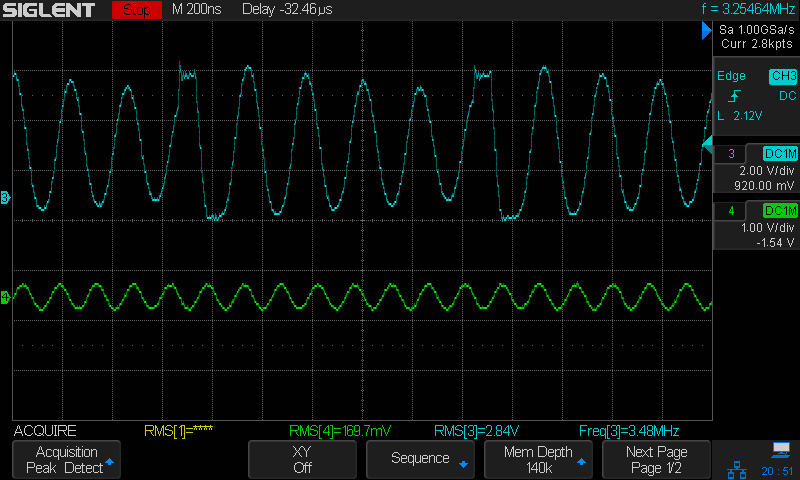Click the cyan trigger level arrow marker
Screen dimensions: 800x480
coord(707,147)
